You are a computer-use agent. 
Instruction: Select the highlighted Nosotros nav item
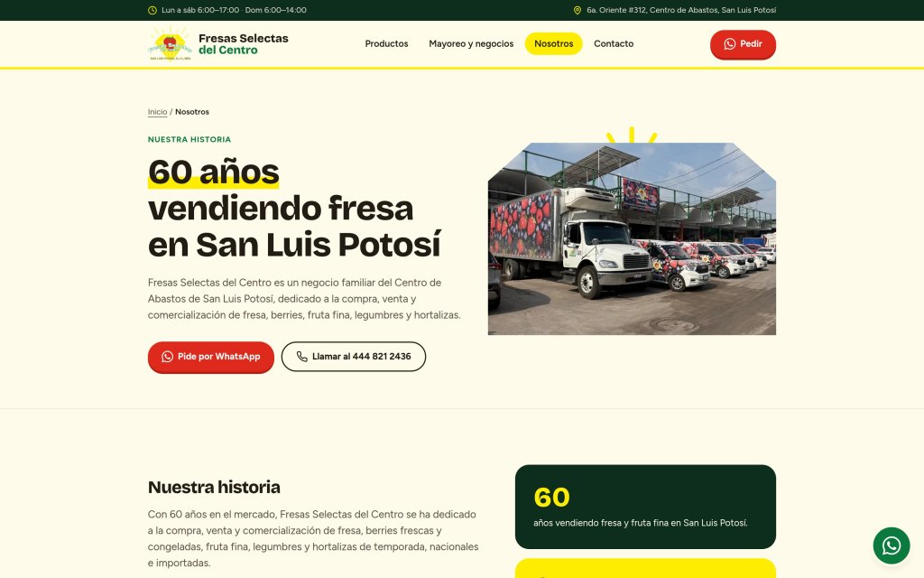pos(553,43)
